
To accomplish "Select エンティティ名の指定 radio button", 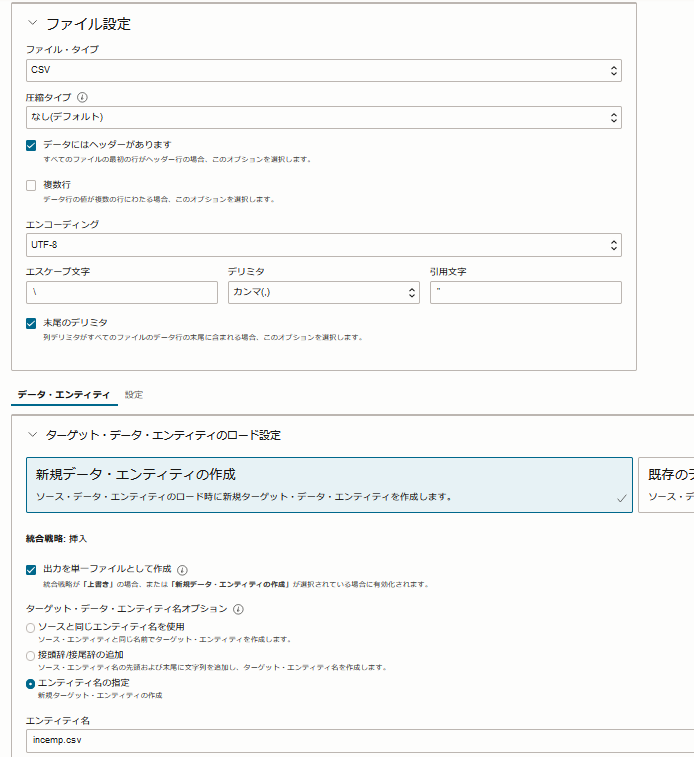I will click(x=30, y=684).
